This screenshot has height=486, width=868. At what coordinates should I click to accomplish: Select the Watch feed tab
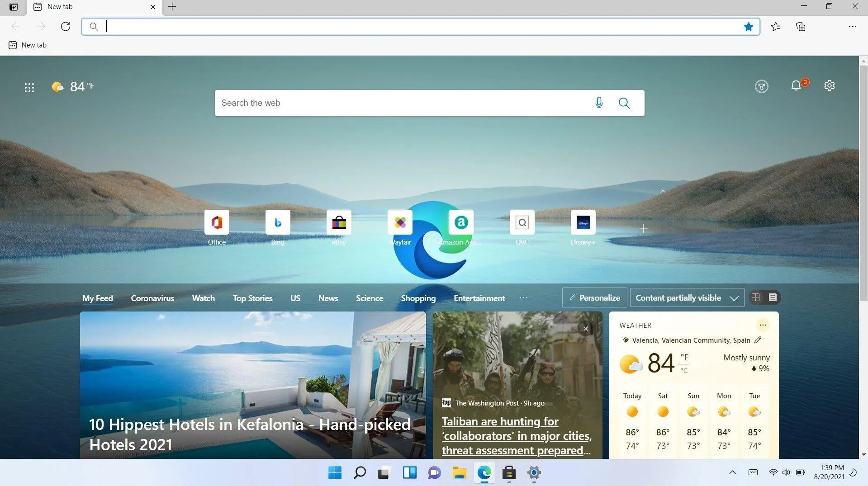(x=204, y=298)
